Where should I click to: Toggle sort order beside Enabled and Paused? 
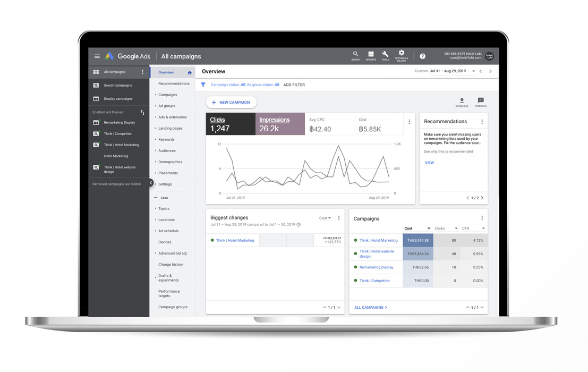point(142,112)
